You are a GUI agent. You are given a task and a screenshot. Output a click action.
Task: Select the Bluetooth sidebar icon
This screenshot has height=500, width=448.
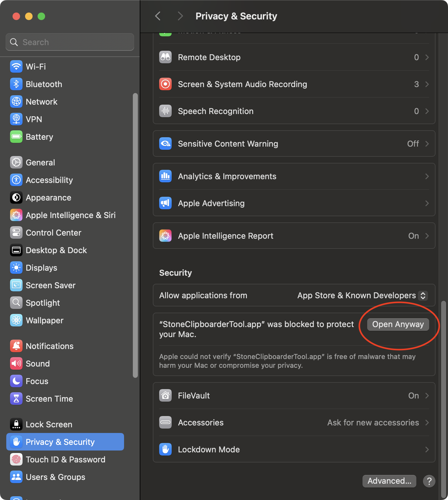(x=16, y=84)
